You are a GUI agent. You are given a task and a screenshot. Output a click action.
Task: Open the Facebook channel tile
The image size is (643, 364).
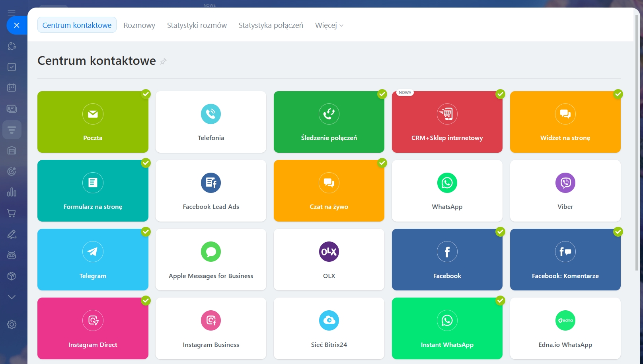pos(447,259)
